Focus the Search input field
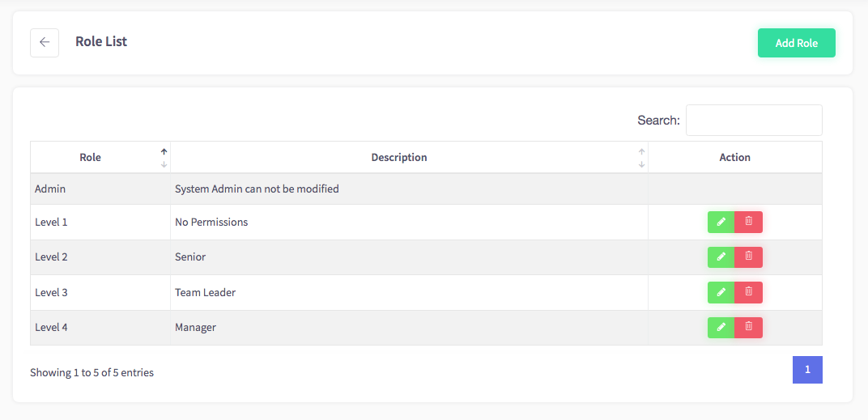868x420 pixels. pos(754,120)
